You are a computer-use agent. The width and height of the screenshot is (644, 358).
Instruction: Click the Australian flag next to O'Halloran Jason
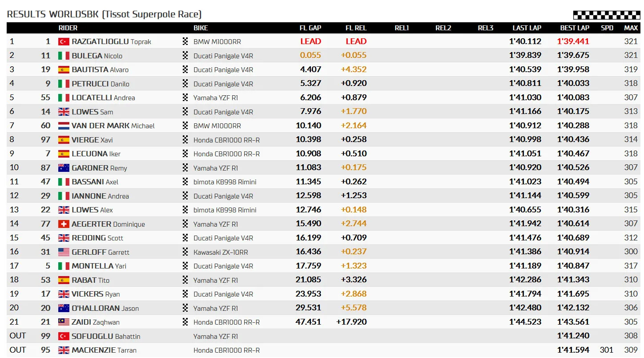pos(64,308)
